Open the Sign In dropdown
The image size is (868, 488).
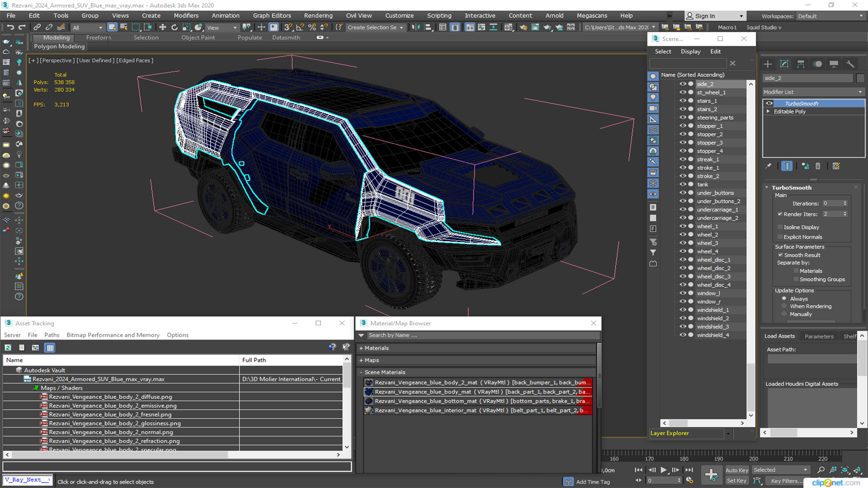click(715, 16)
